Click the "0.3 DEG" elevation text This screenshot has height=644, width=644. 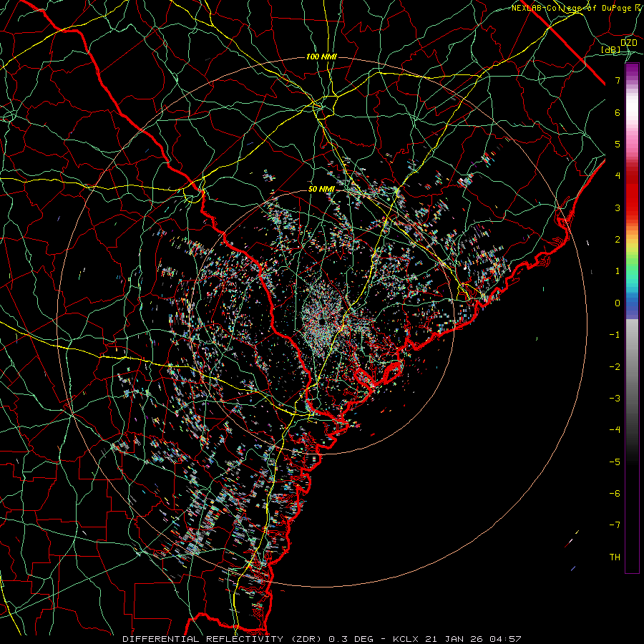pos(351,639)
